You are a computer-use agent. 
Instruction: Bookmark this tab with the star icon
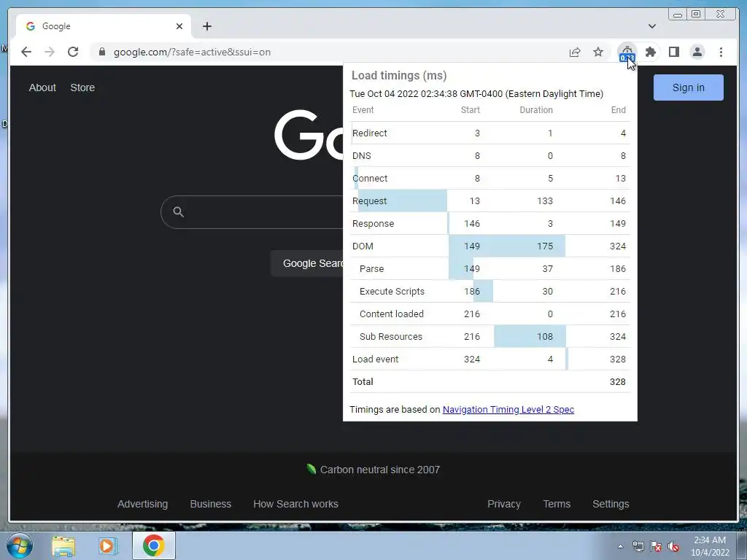point(598,52)
